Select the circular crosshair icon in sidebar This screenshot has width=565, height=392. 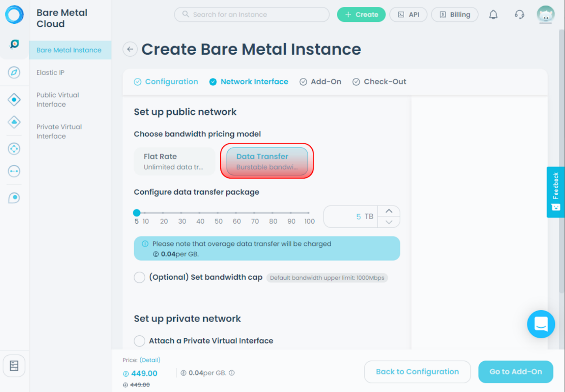(x=14, y=149)
